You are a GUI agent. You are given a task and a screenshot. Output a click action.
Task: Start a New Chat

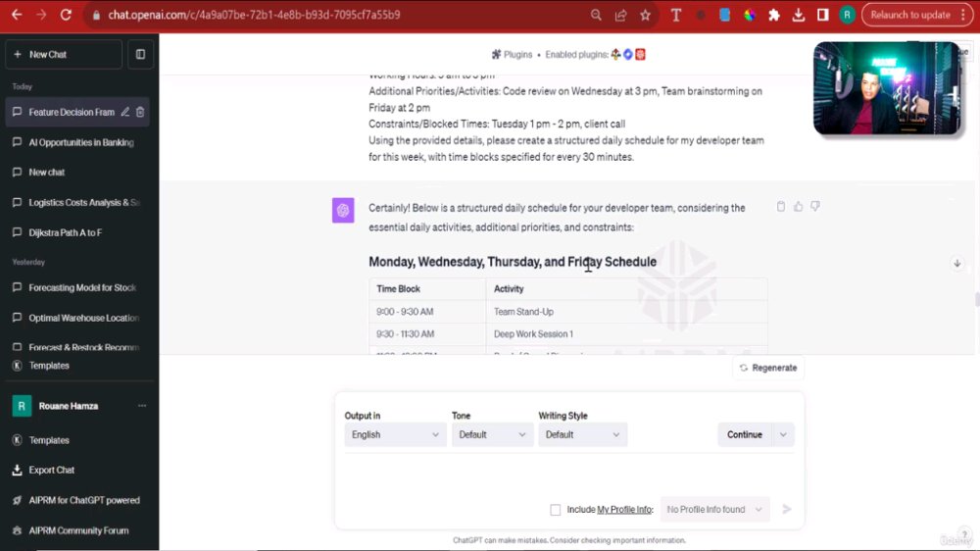pos(64,54)
